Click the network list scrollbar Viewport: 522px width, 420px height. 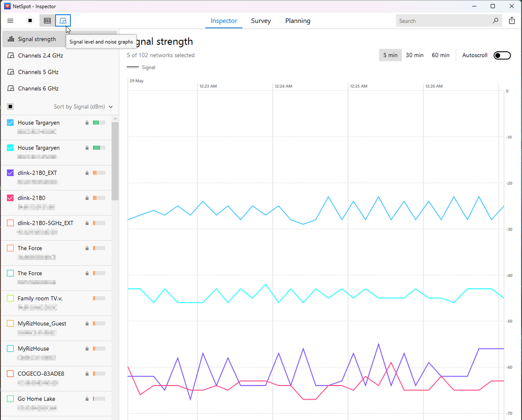click(x=115, y=162)
